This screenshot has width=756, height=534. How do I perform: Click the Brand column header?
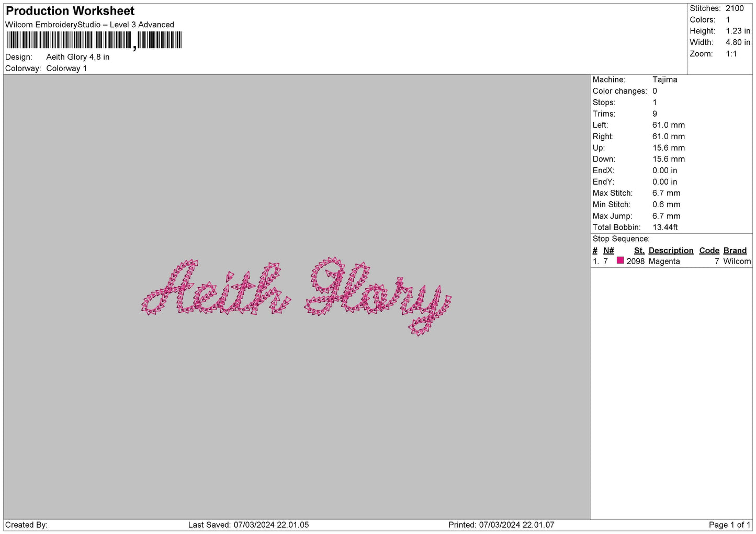735,251
